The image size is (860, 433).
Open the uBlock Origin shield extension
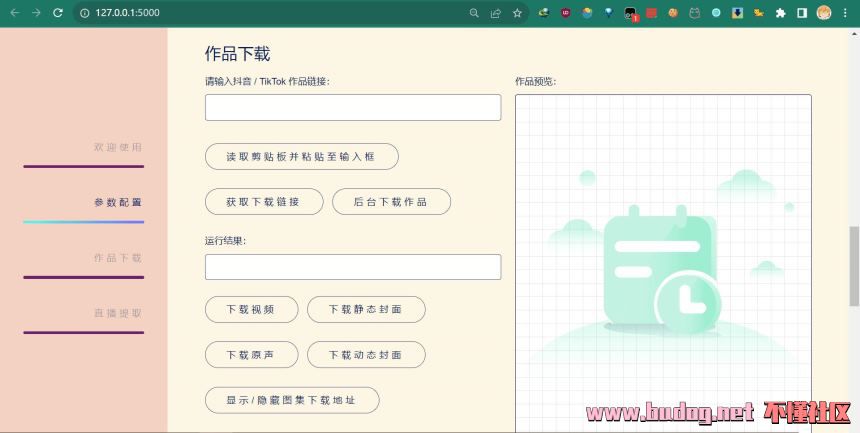[565, 13]
